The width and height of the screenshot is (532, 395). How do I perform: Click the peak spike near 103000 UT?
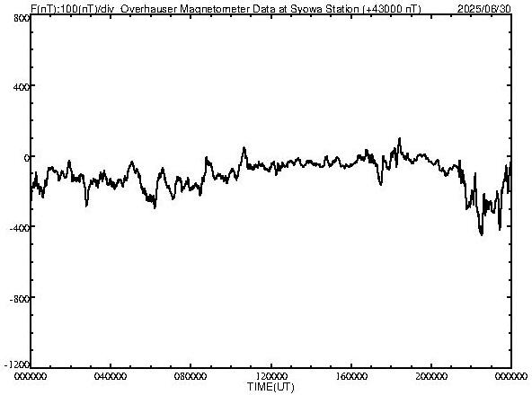(x=244, y=148)
